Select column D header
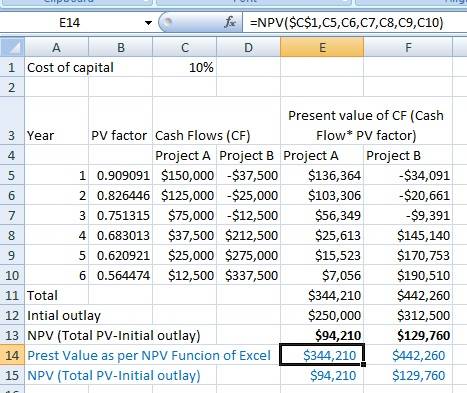 coord(248,48)
